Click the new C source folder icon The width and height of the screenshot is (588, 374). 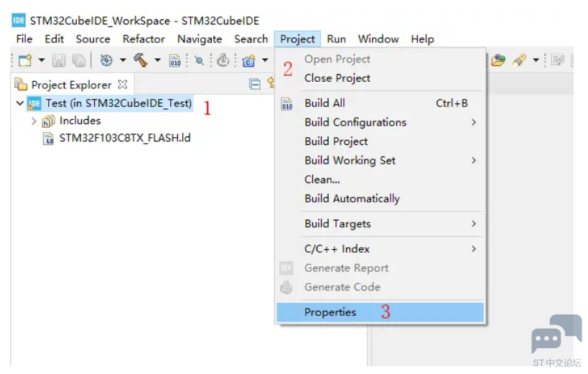[248, 60]
